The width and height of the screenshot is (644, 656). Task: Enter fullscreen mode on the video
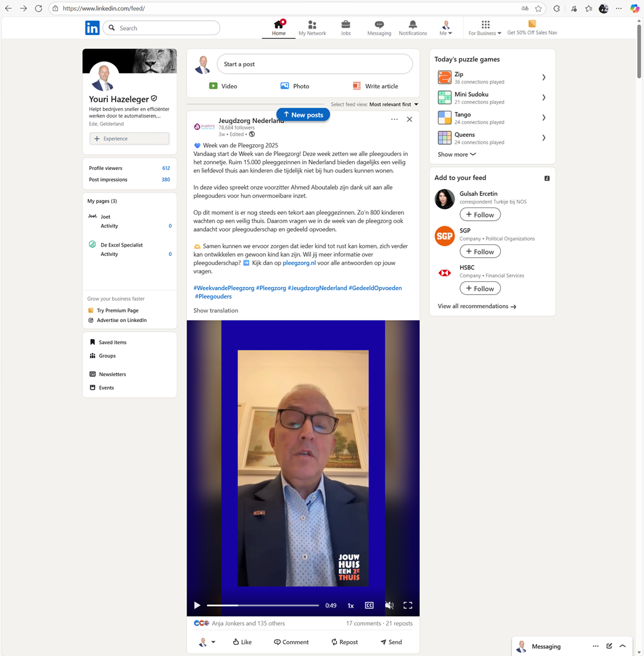pos(408,605)
